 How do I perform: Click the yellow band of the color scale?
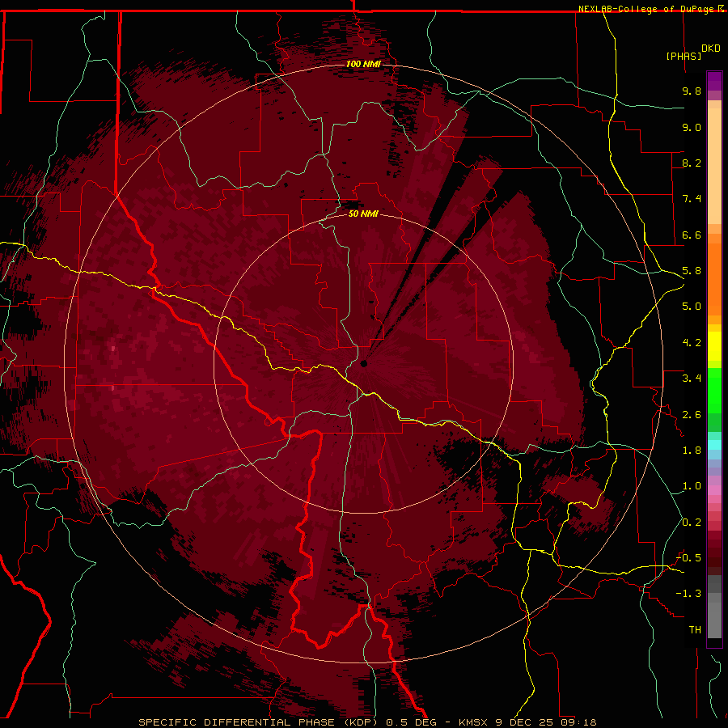[714, 346]
